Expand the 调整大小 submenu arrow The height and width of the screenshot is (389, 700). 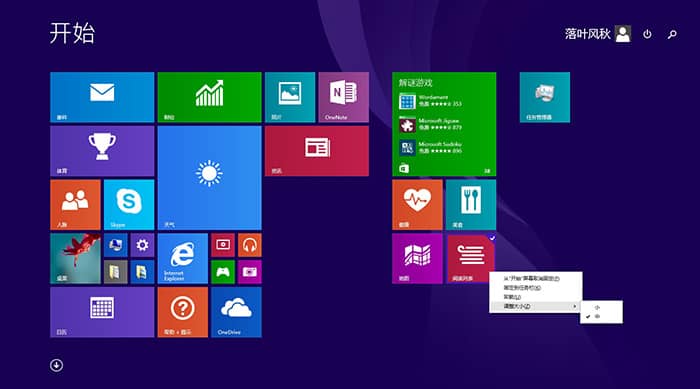(575, 306)
